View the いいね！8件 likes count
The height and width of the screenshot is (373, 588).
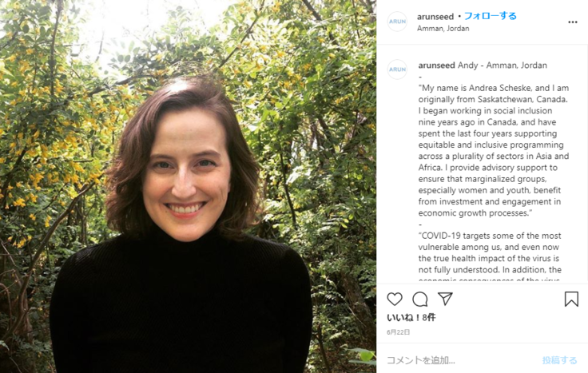[x=411, y=318]
